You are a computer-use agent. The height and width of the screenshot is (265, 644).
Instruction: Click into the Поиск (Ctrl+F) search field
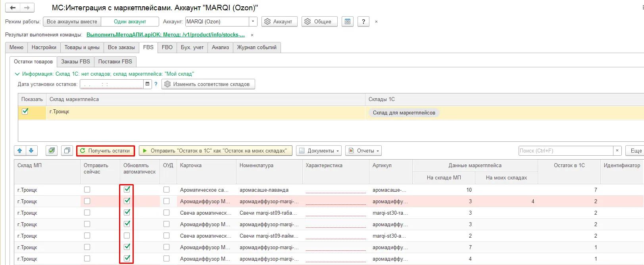565,151
